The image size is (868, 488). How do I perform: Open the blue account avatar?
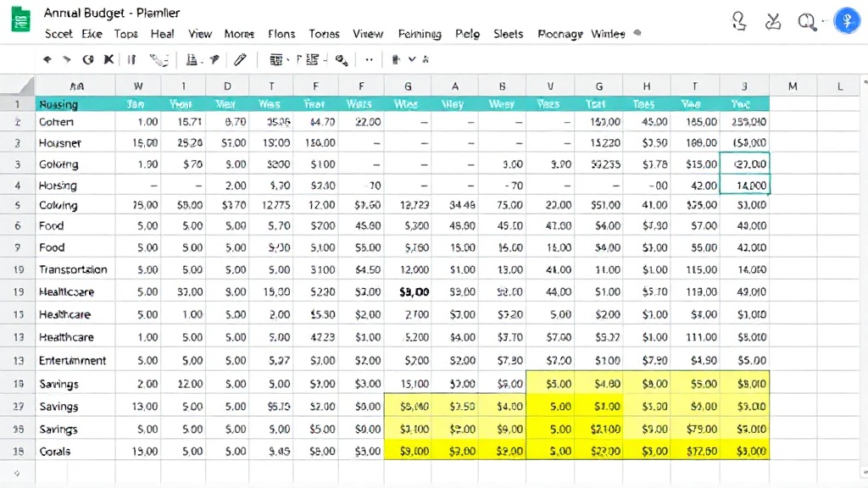(x=847, y=21)
